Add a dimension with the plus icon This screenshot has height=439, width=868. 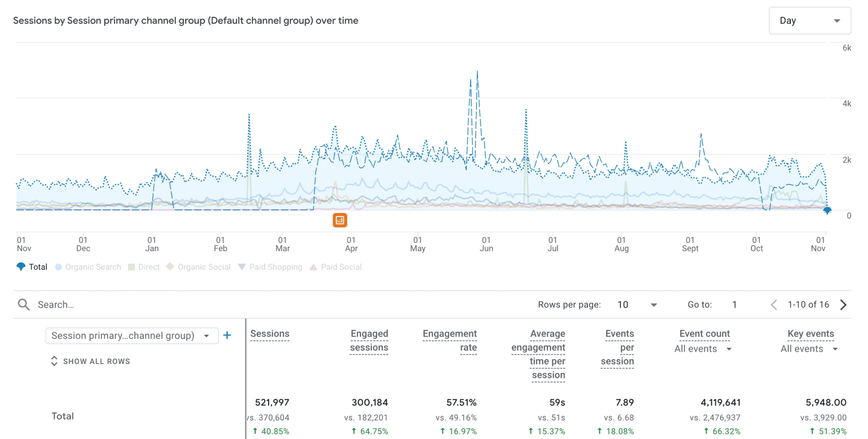[x=227, y=335]
